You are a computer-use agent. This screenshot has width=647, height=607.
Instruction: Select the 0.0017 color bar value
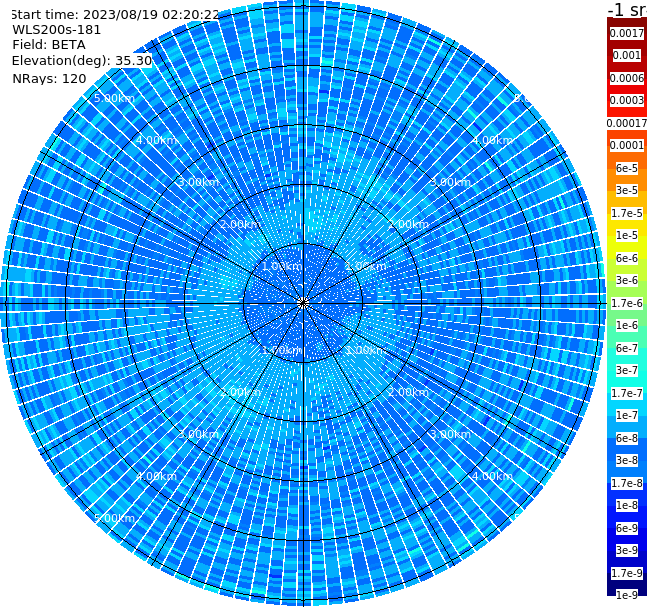pyautogui.click(x=627, y=33)
